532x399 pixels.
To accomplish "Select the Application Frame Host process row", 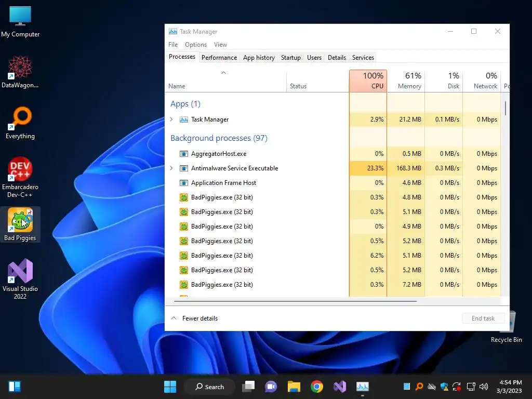I will 333,183.
